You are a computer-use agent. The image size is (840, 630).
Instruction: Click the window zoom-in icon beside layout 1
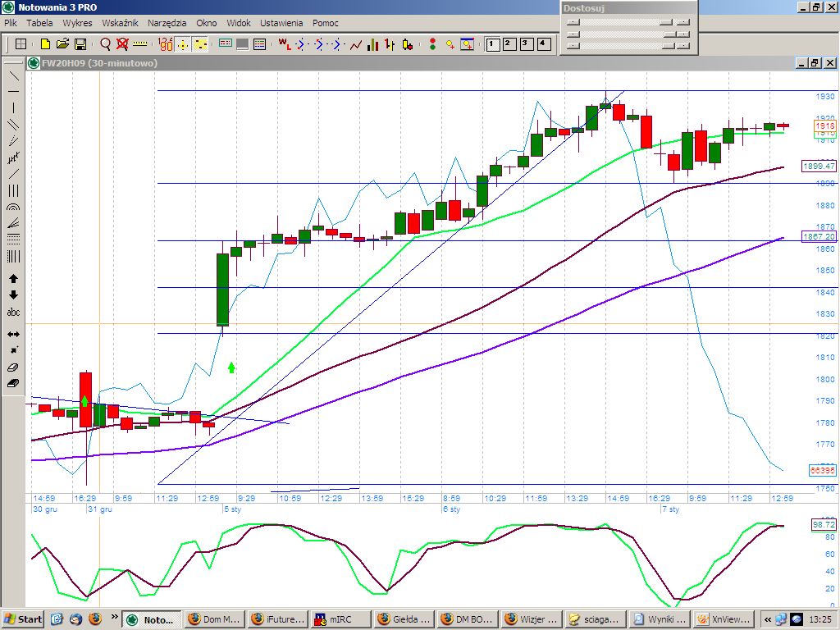(x=467, y=44)
